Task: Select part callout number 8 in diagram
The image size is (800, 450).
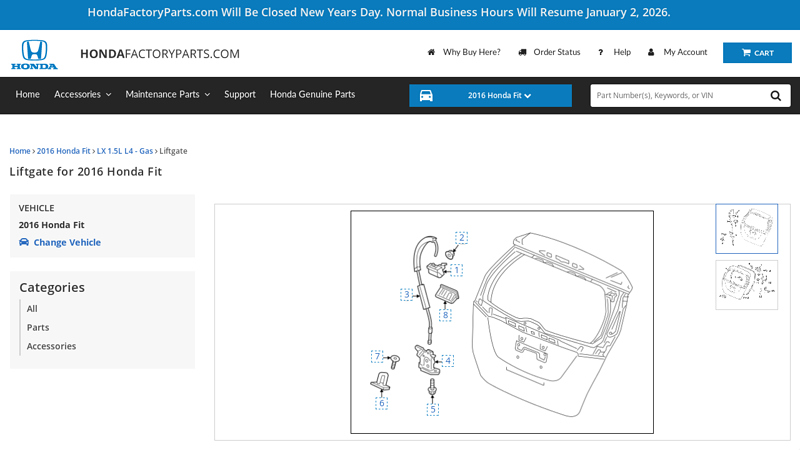Action: click(x=446, y=315)
